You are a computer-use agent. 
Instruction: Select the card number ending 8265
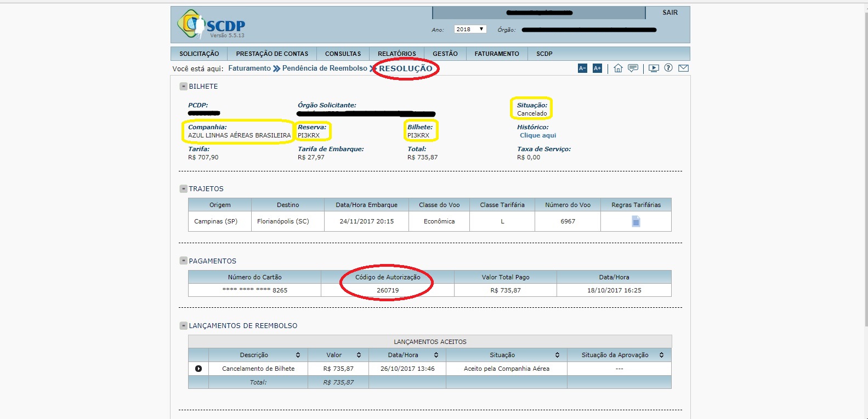coord(255,290)
